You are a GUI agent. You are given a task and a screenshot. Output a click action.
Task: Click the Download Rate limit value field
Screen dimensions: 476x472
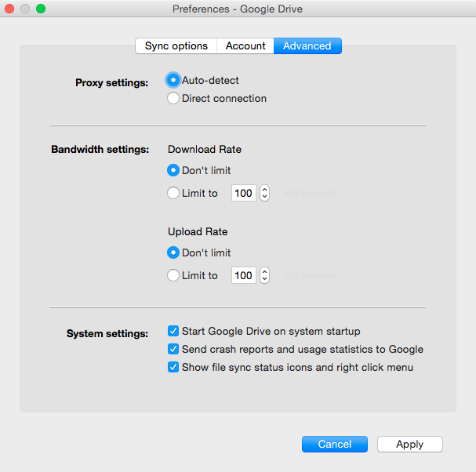[243, 193]
